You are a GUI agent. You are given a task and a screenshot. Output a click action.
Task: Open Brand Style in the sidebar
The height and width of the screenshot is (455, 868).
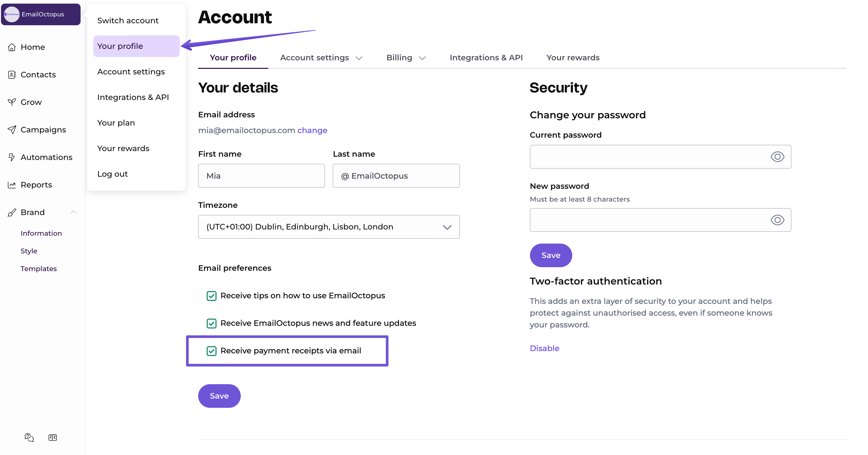29,251
